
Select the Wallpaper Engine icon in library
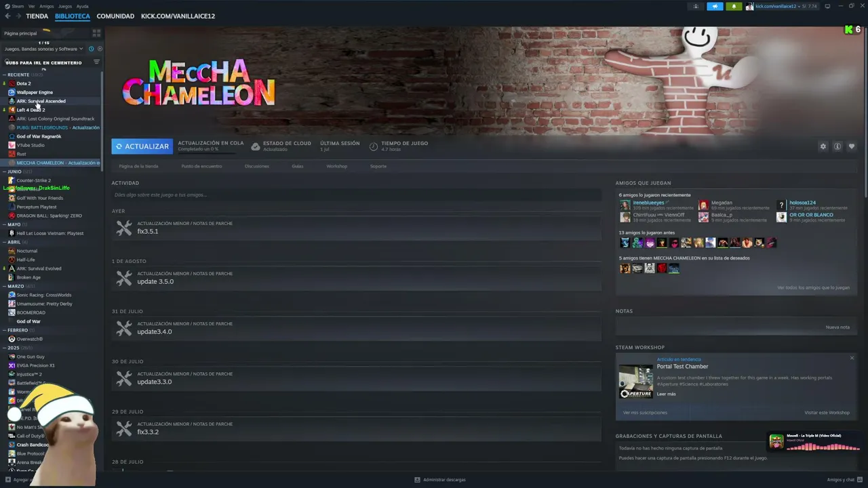tap(12, 92)
